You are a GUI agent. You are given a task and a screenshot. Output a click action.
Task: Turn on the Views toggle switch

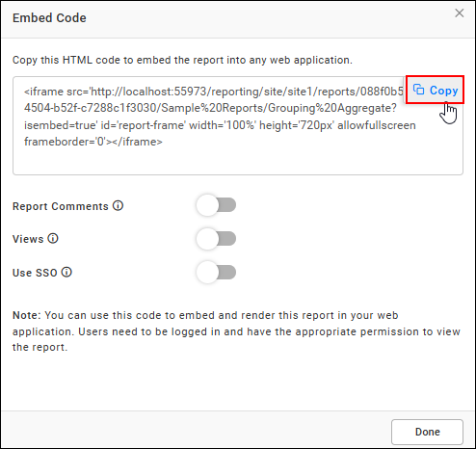[x=216, y=239]
